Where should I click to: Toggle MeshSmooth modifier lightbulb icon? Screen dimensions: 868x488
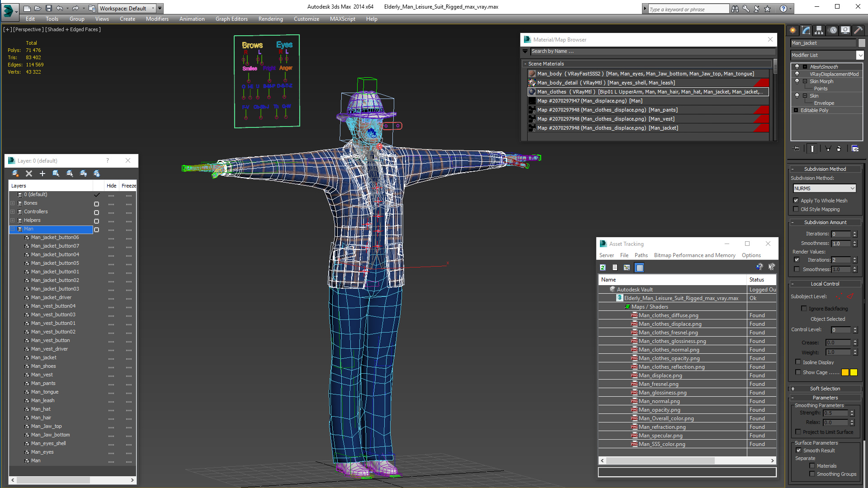tap(797, 67)
